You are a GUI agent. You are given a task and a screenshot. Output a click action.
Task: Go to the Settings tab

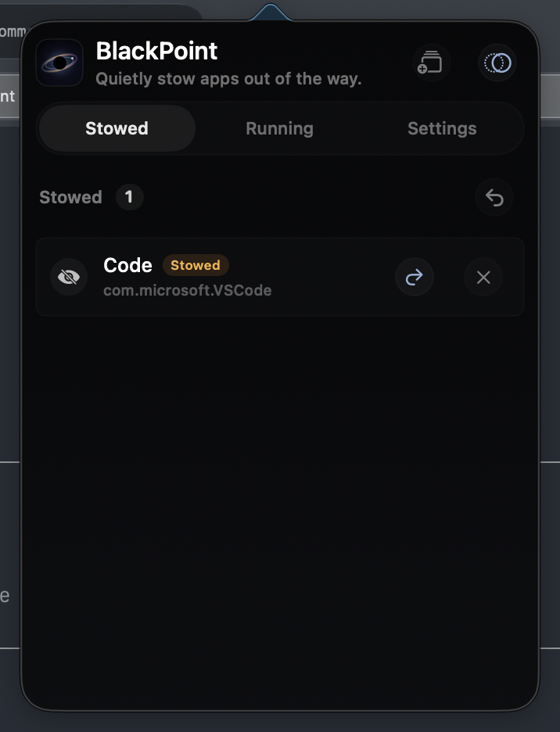(442, 128)
